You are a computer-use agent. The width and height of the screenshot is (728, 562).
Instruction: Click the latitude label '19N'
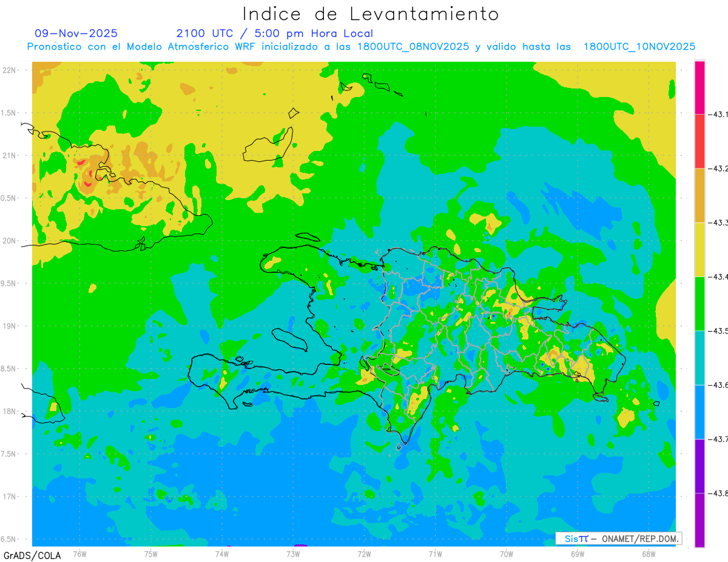[x=9, y=326]
